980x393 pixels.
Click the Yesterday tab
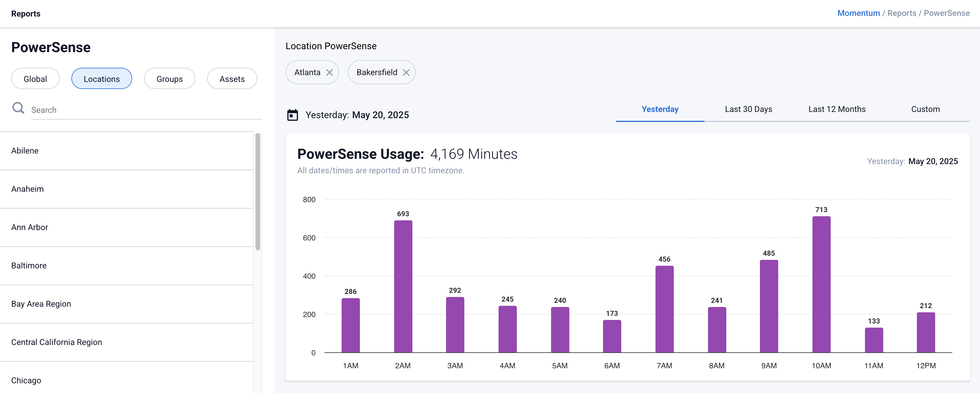pyautogui.click(x=660, y=110)
